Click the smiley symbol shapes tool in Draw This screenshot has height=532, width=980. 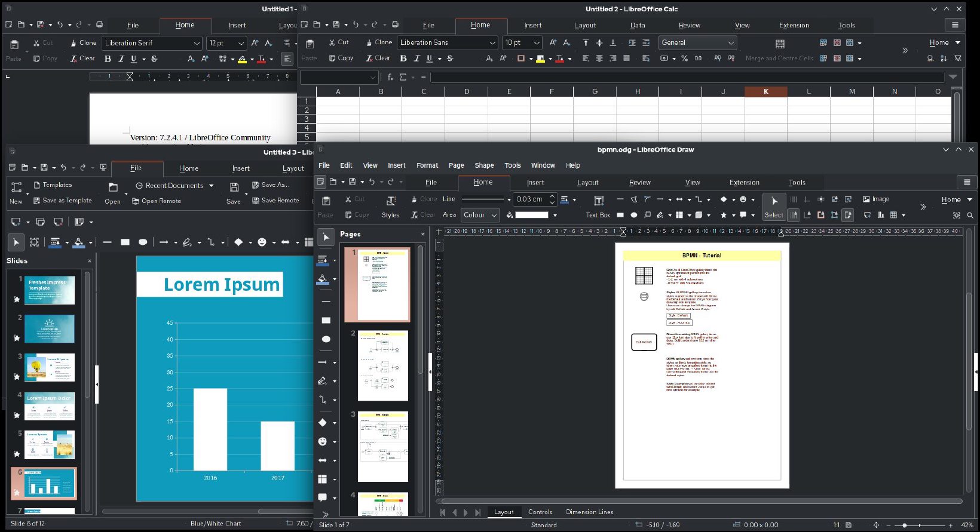click(323, 441)
